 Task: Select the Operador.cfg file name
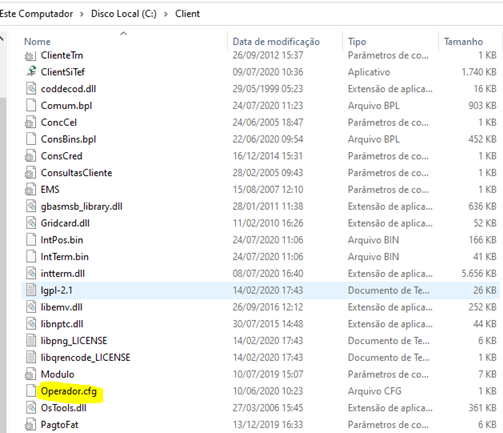coord(69,391)
